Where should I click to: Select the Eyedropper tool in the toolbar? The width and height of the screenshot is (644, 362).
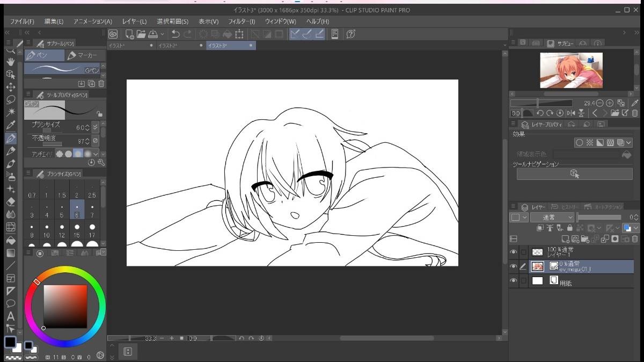point(10,125)
